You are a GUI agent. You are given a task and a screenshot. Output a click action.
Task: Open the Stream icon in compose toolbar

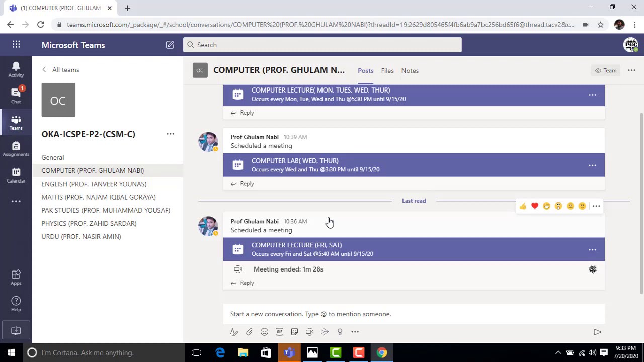tap(325, 332)
